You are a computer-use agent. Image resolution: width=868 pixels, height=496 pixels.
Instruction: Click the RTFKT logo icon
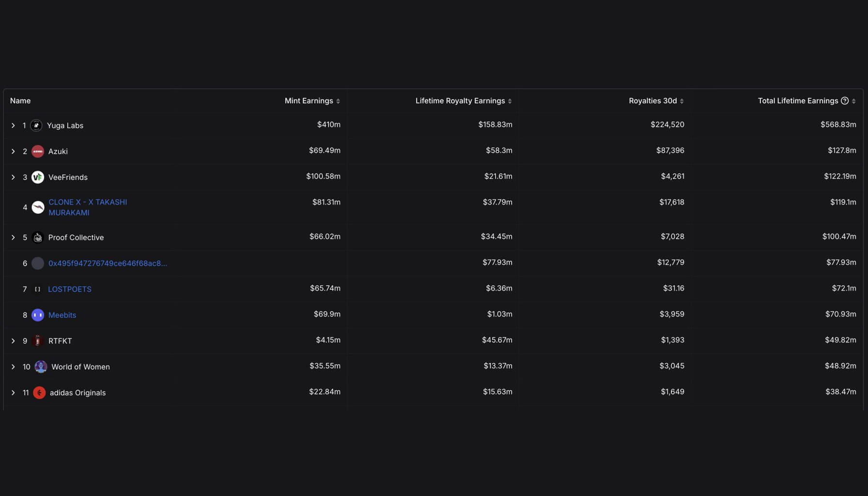(38, 341)
